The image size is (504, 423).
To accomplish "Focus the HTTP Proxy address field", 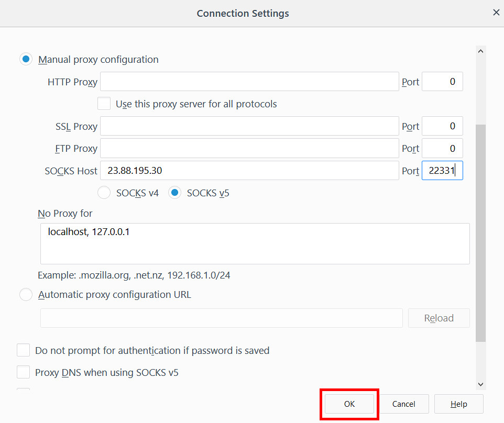I will coord(249,82).
